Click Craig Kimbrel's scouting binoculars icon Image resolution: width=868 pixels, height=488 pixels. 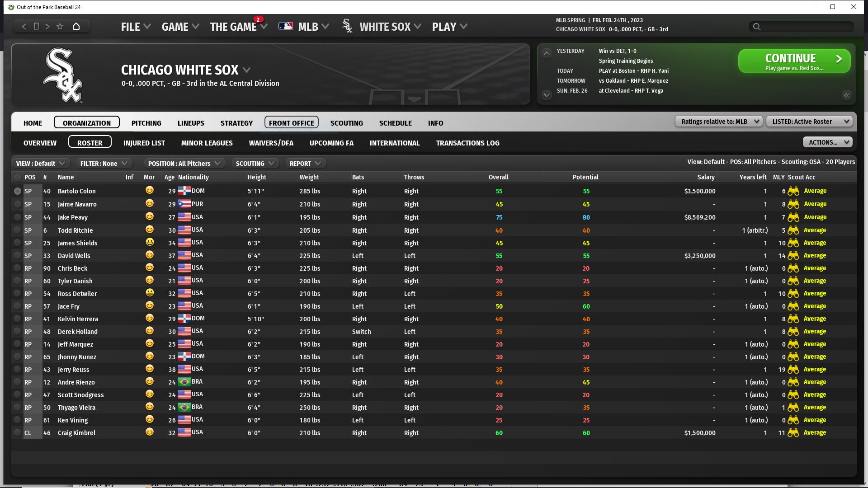point(793,433)
